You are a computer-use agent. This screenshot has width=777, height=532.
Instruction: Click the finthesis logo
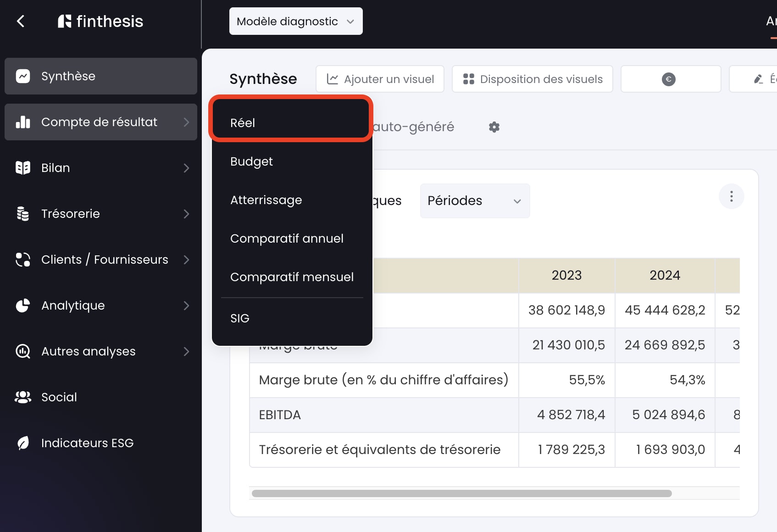(100, 21)
